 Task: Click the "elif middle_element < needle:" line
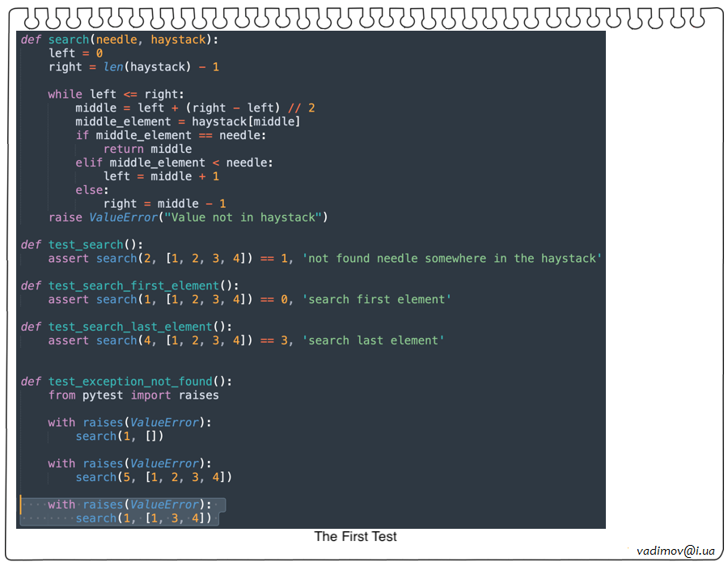[x=175, y=163]
